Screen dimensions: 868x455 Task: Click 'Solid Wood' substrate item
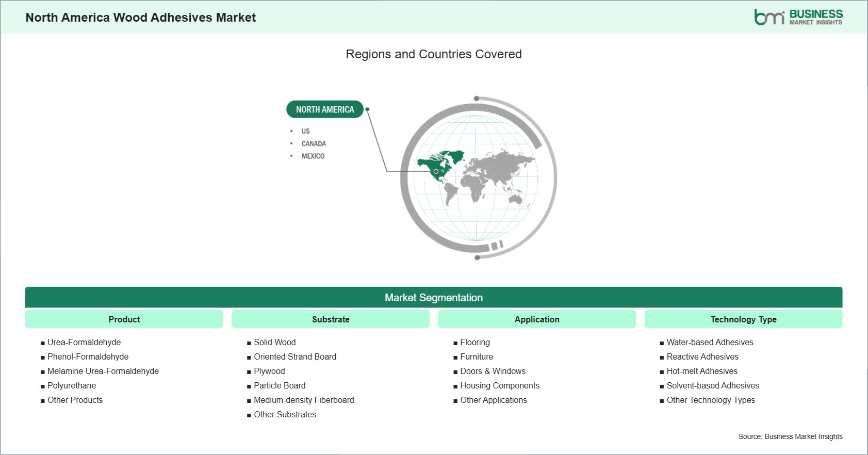[275, 342]
